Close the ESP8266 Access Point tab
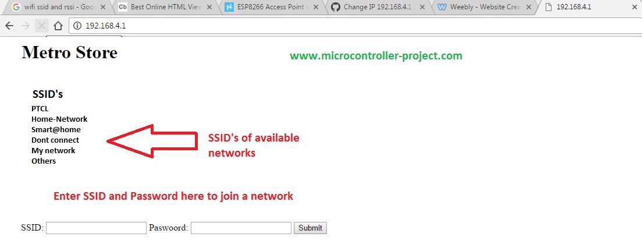The height and width of the screenshot is (251, 644). (x=315, y=7)
